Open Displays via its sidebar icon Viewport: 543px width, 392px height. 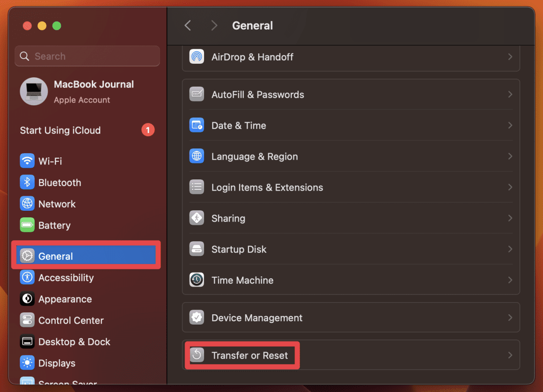pos(27,363)
